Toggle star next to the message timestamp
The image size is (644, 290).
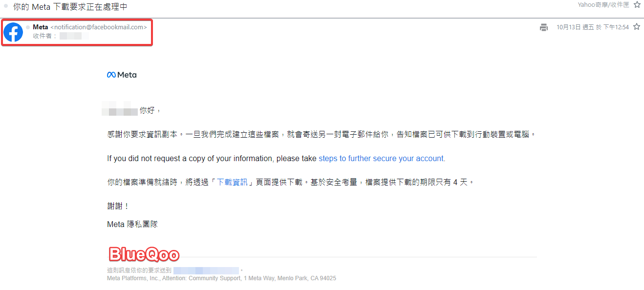point(636,27)
